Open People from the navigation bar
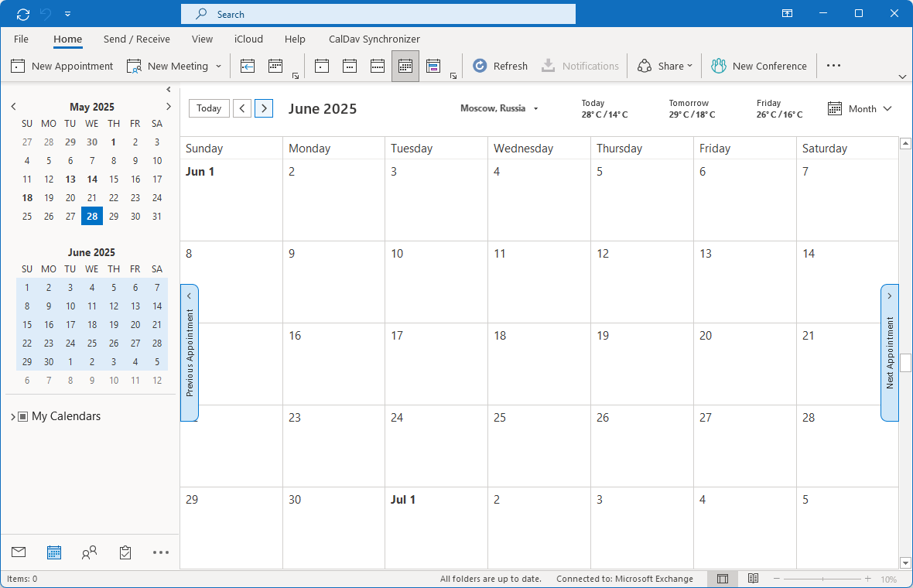Viewport: 913px width, 588px height. [x=89, y=552]
